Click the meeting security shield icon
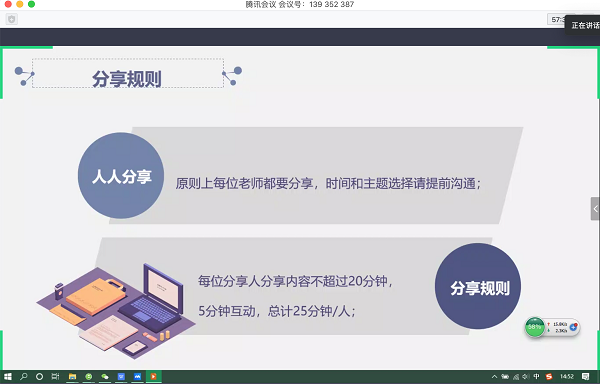The image size is (600, 385). click(11, 19)
